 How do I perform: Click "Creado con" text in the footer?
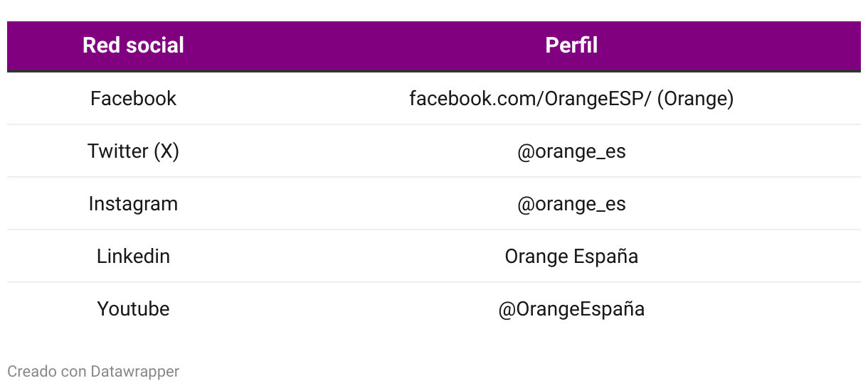pyautogui.click(x=46, y=371)
